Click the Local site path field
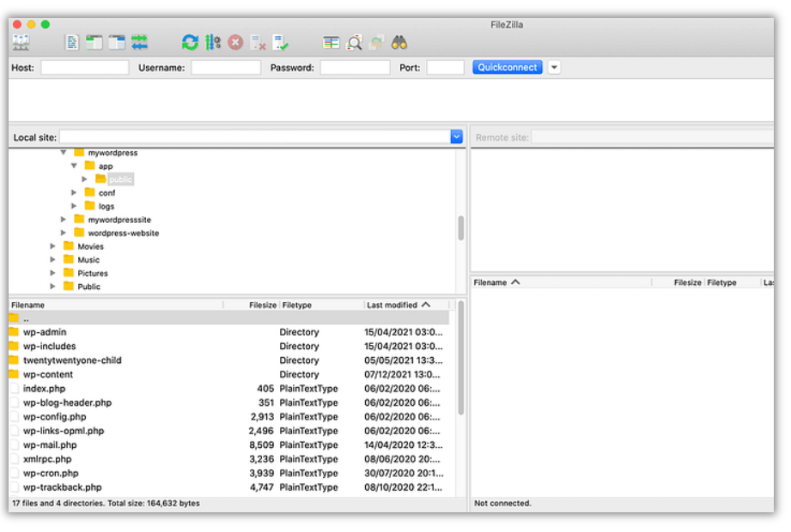791x532 pixels. coord(255,136)
